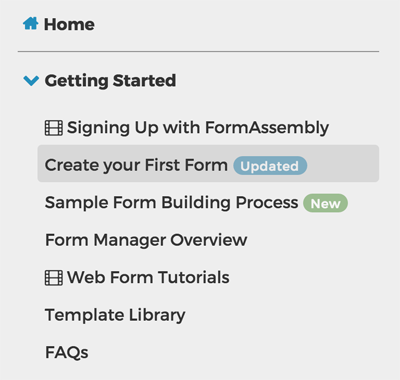This screenshot has width=400, height=380.
Task: Click the blue Updated badge
Action: 270,166
